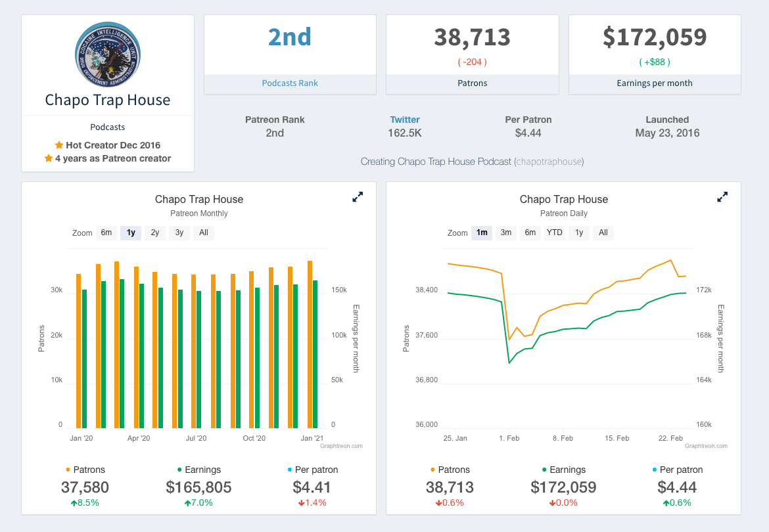Set monthly chart zoom to All
769x532 pixels.
pos(204,233)
